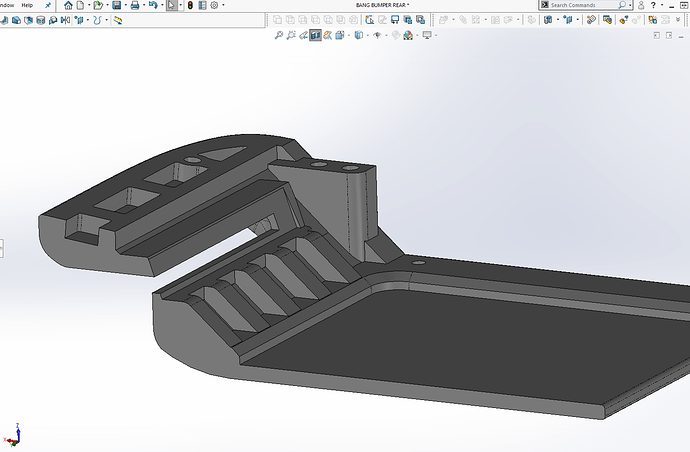Screen dimensions: 690x452
Task: Click the Instant3D ruler icon
Action: 117,20
